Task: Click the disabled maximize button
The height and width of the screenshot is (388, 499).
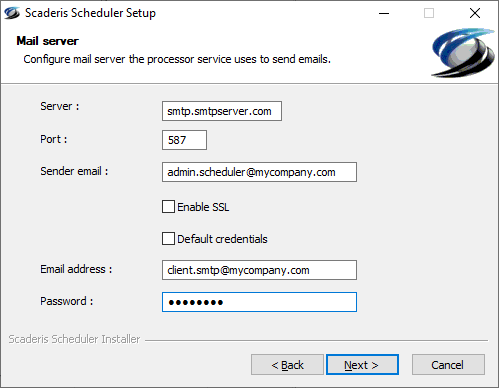Action: 429,13
